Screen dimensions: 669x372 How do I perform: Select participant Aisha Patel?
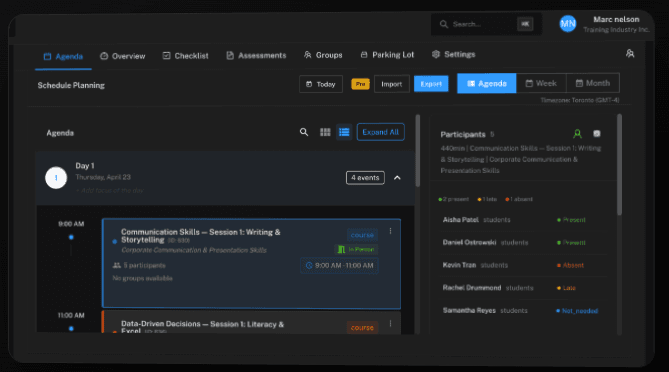460,220
